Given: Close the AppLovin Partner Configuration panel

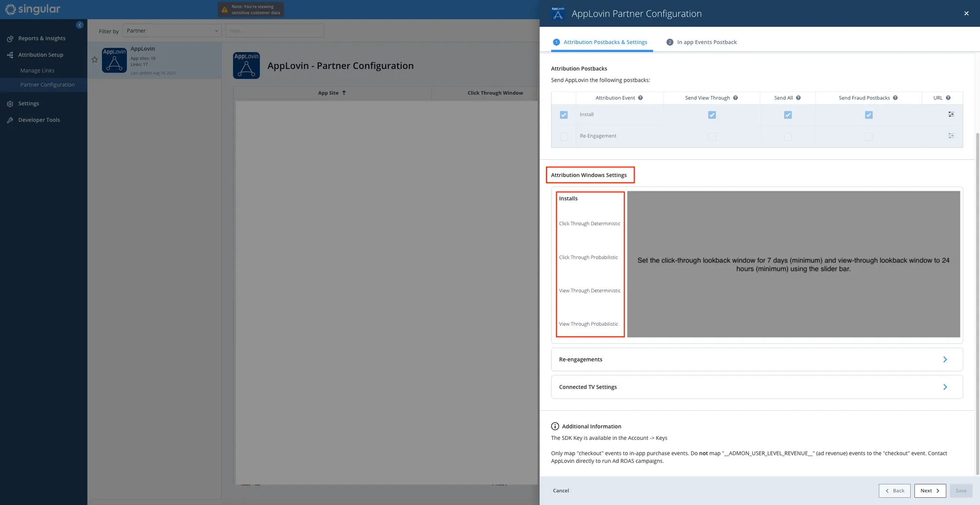Looking at the screenshot, I should tap(966, 13).
